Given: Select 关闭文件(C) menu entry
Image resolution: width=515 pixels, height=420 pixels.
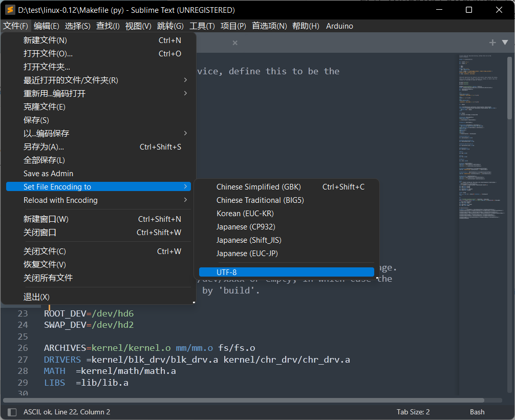Looking at the screenshot, I should (98, 251).
